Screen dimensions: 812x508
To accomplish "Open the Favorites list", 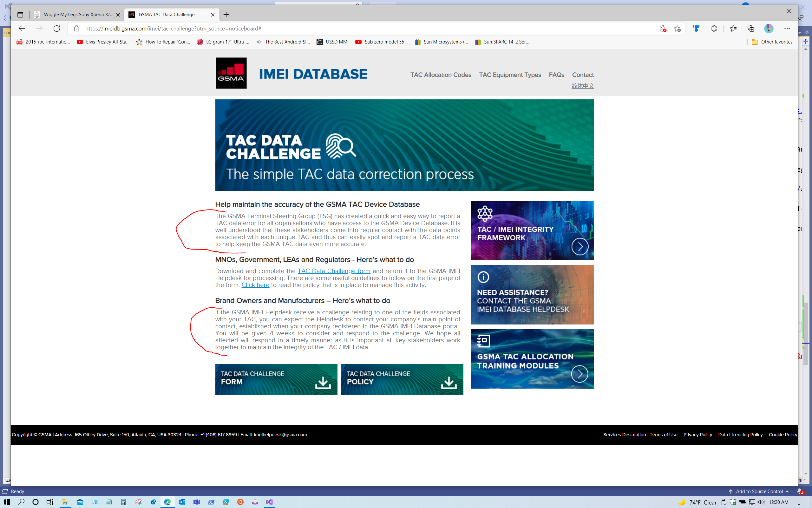I will coord(733,29).
